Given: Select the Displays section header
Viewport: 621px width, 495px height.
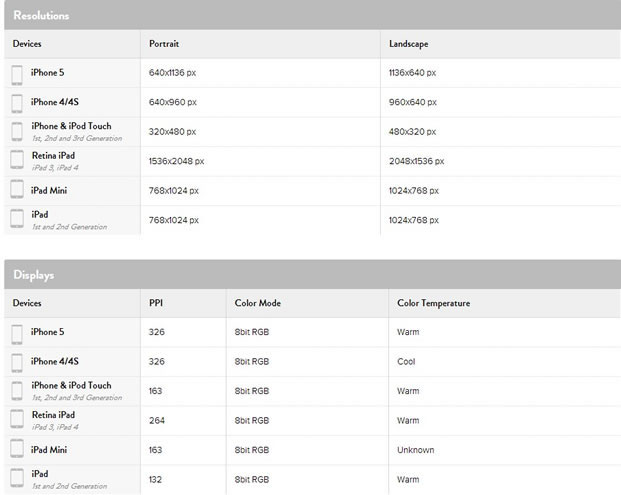Looking at the screenshot, I should pos(312,274).
